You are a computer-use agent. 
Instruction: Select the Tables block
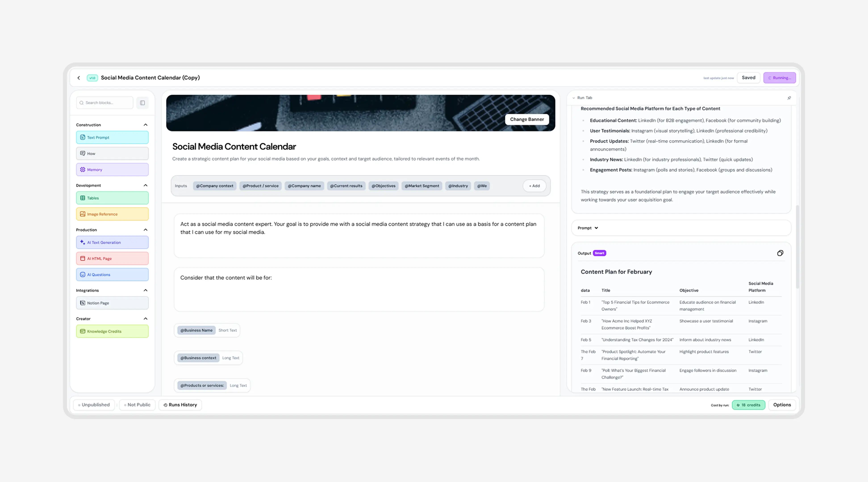coord(112,198)
